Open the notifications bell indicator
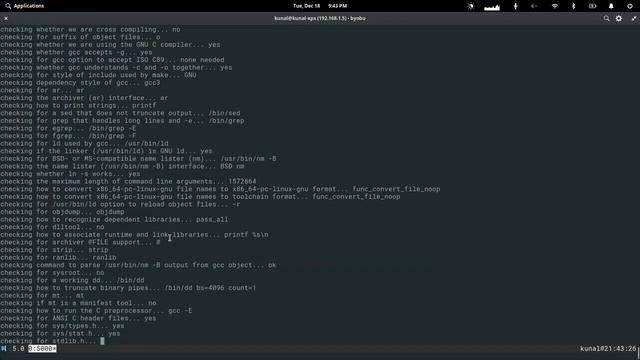The height and width of the screenshot is (360, 640). [x=611, y=6]
